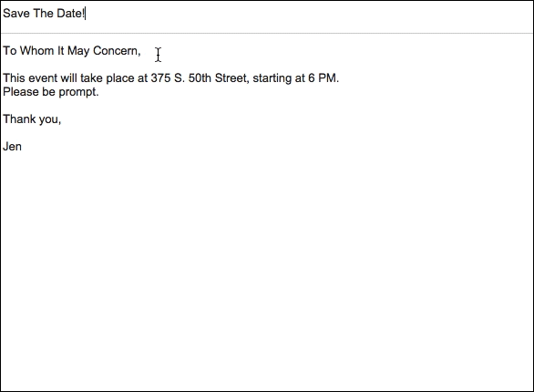The width and height of the screenshot is (534, 392).
Task: Click the time 6 PM in message
Action: 323,78
